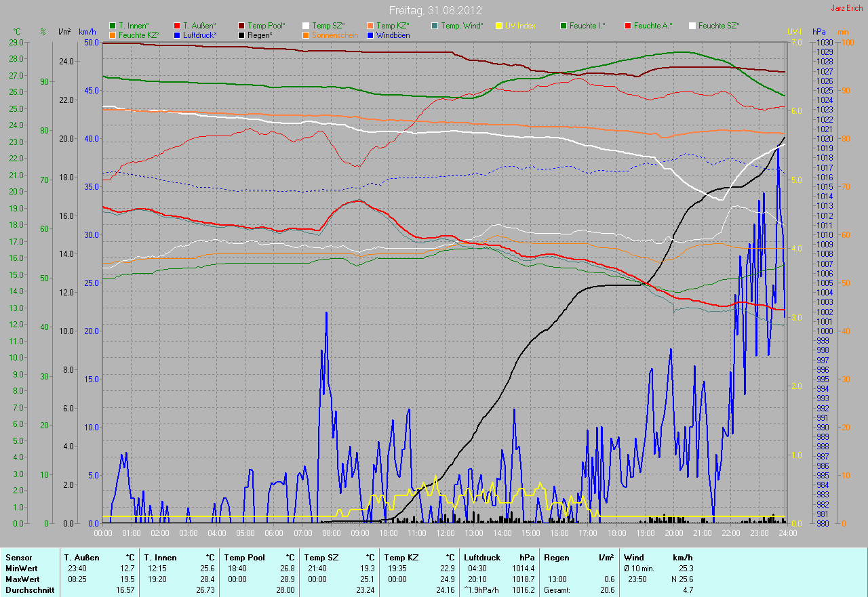Click the blue Luftdruck legend swatch
The image size is (868, 597).
(177, 35)
